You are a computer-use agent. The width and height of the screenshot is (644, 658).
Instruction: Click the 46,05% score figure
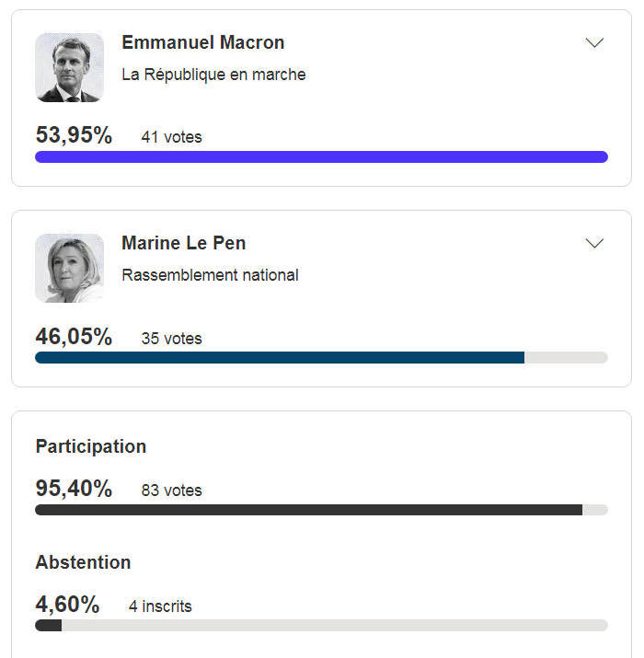click(74, 337)
